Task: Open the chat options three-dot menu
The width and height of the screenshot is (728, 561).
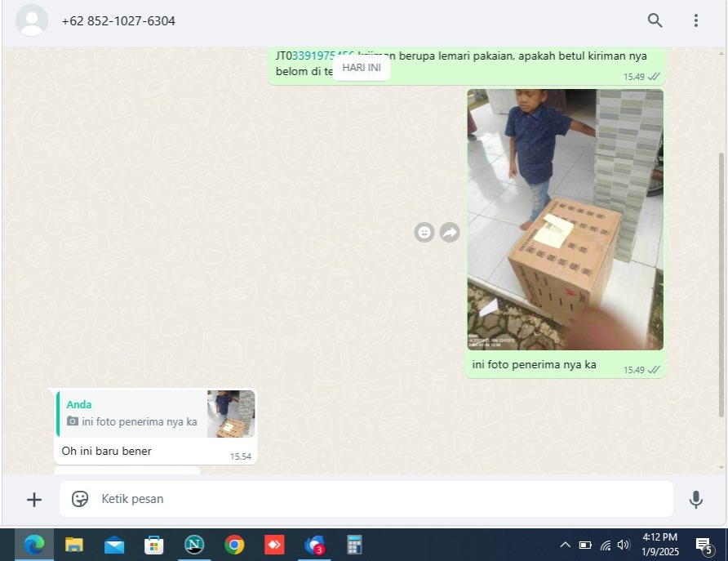Action: [x=695, y=20]
